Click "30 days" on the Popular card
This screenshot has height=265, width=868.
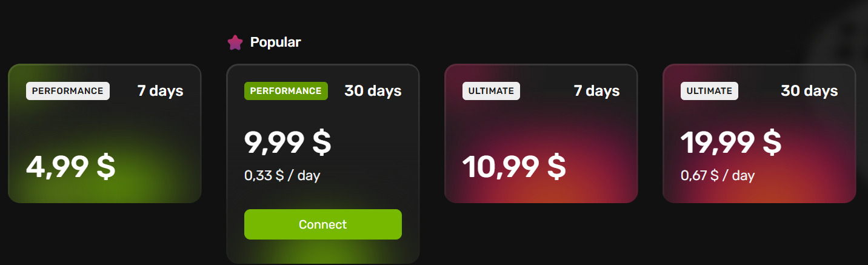373,91
